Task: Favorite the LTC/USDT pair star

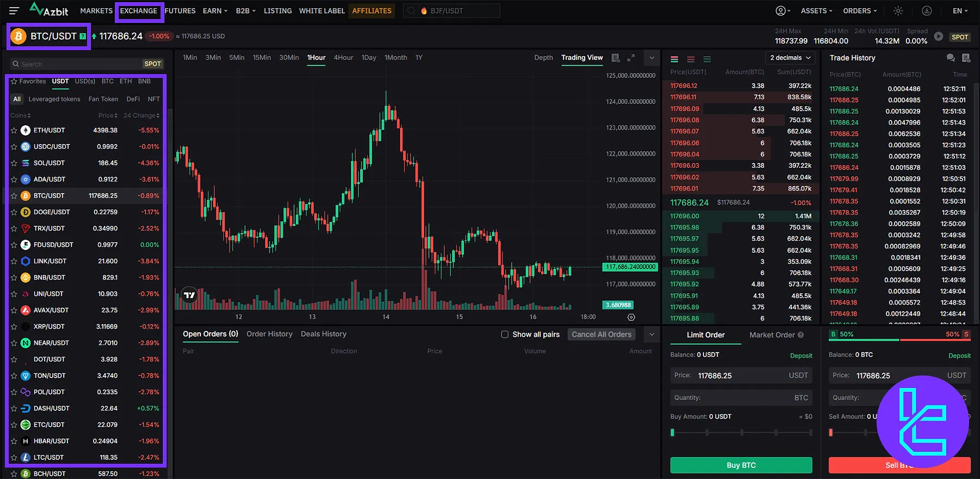Action: (14, 457)
